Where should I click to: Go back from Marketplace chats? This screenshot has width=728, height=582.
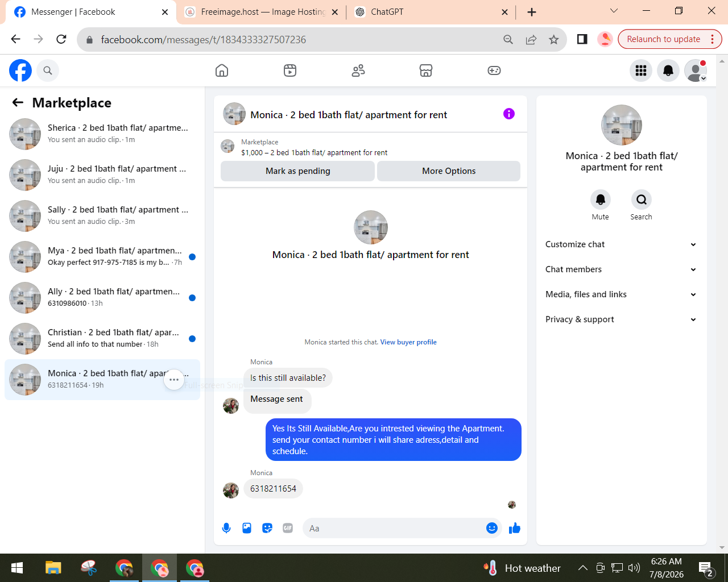(x=18, y=102)
